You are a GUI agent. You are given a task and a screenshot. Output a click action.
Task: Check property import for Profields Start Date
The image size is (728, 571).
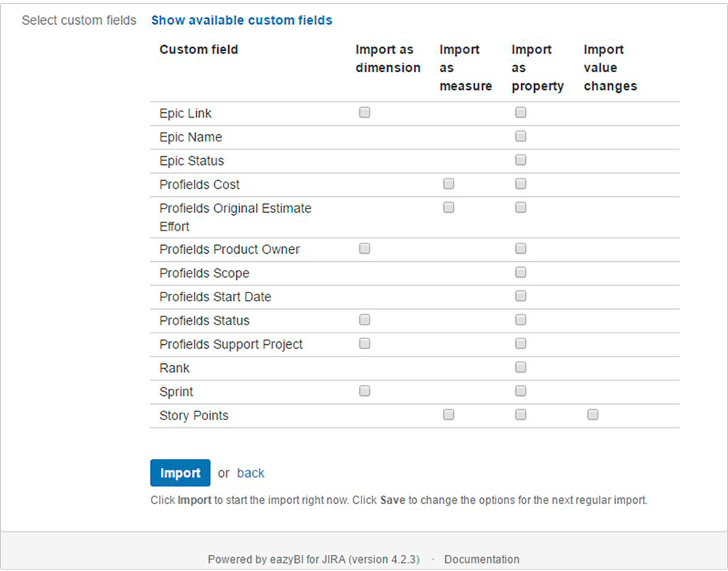(520, 295)
